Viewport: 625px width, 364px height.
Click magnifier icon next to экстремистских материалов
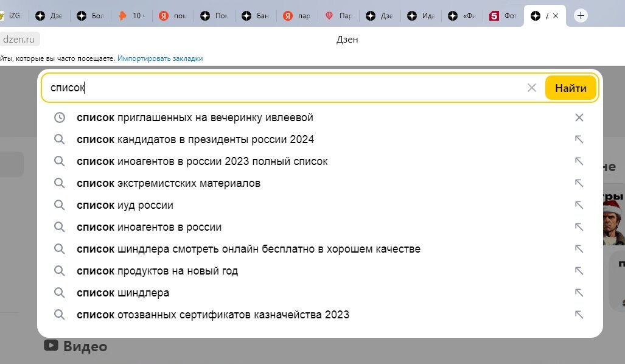click(x=60, y=183)
